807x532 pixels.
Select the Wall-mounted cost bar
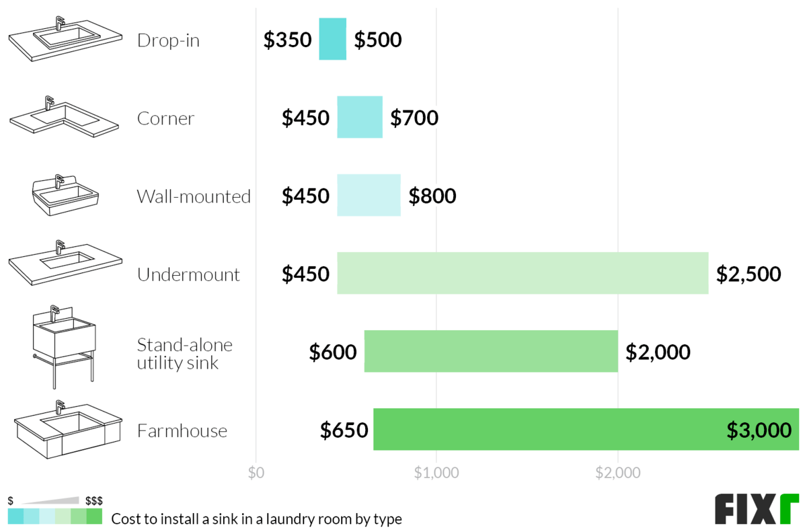pyautogui.click(x=369, y=196)
